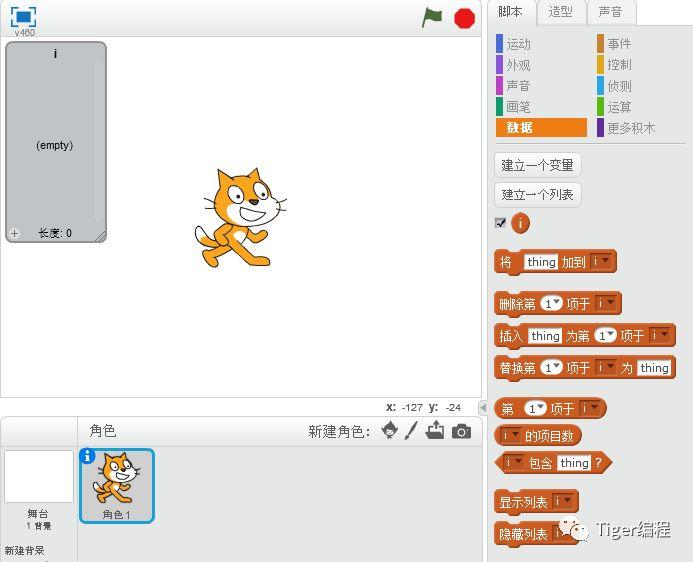Click the scrollbar of list monitor i

click(99, 141)
